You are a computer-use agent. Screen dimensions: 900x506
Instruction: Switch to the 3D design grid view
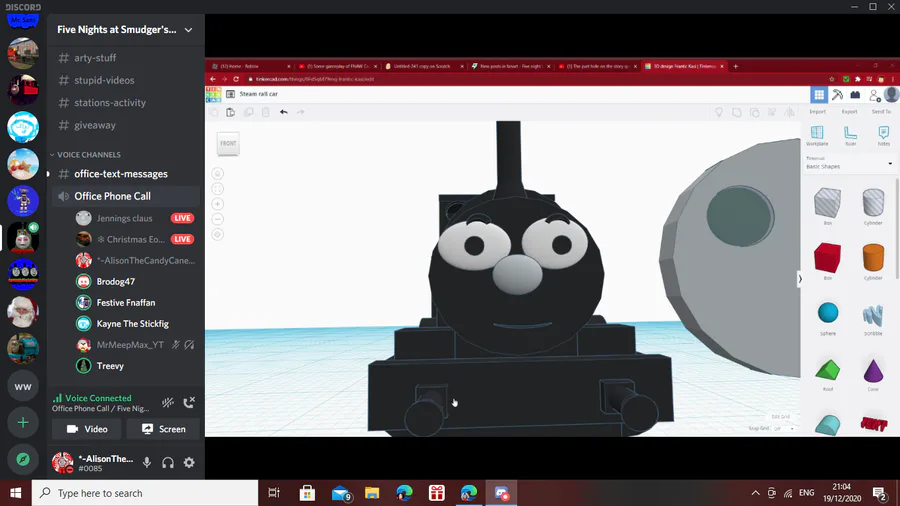pos(818,95)
